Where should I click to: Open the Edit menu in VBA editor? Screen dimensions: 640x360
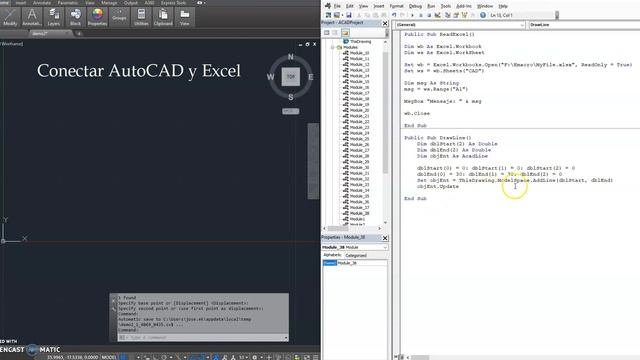point(349,6)
